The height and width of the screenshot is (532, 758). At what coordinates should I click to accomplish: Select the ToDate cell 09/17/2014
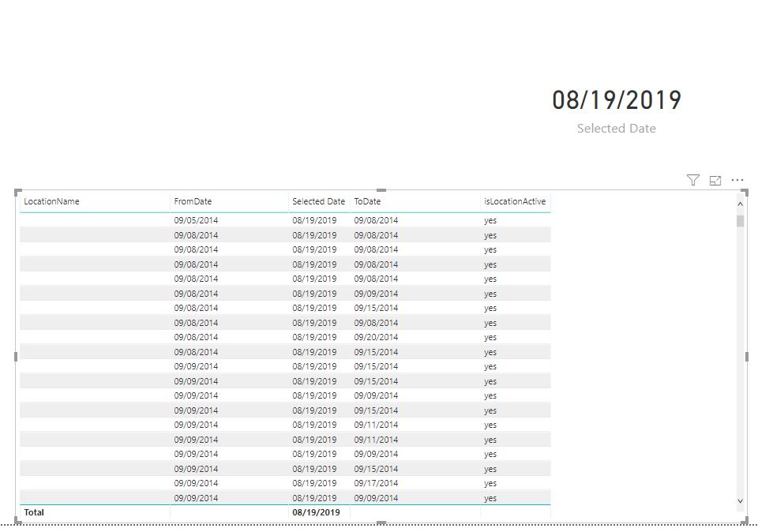click(x=376, y=483)
